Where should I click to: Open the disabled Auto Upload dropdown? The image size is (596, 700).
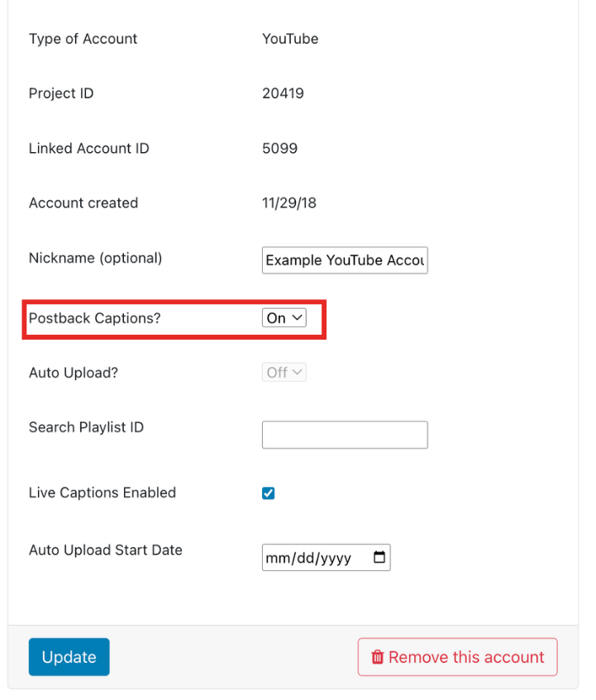[284, 373]
